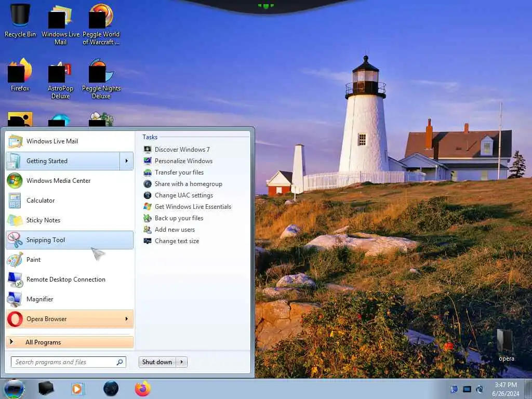Open the AstroPop Deluxe desktop shortcut

click(x=60, y=79)
